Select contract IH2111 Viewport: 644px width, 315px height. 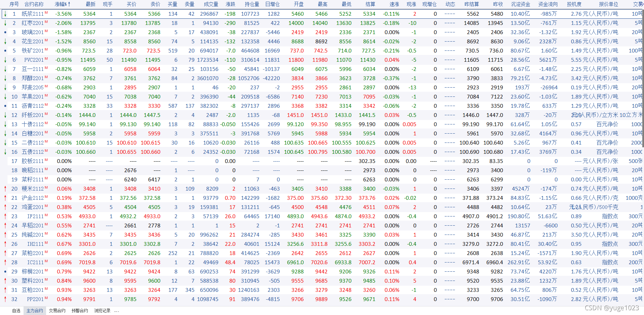pyautogui.click(x=35, y=244)
